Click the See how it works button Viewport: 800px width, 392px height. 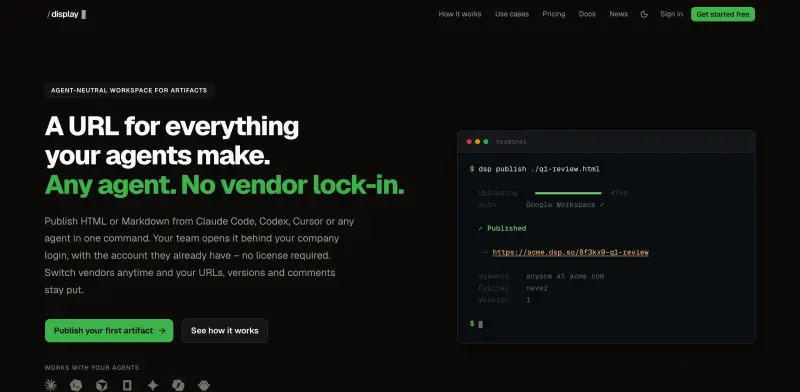pyautogui.click(x=224, y=331)
